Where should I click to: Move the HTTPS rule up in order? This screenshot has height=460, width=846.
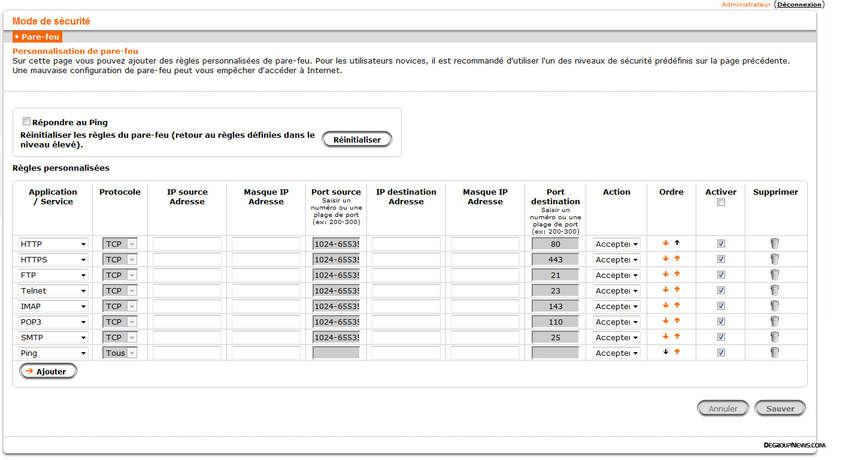pyautogui.click(x=677, y=260)
